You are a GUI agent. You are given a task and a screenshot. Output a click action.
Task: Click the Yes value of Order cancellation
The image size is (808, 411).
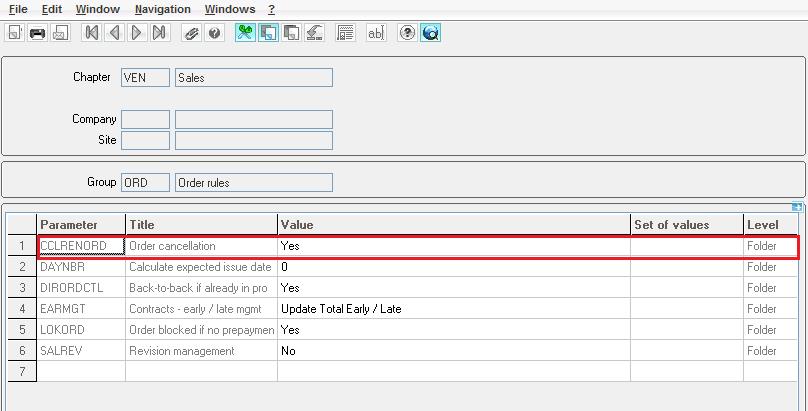coord(454,246)
